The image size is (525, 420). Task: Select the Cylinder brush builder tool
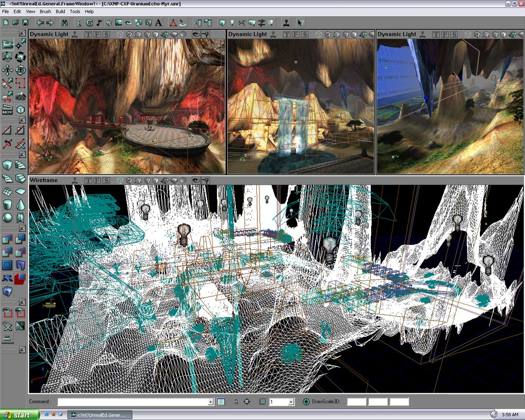pyautogui.click(x=7, y=204)
